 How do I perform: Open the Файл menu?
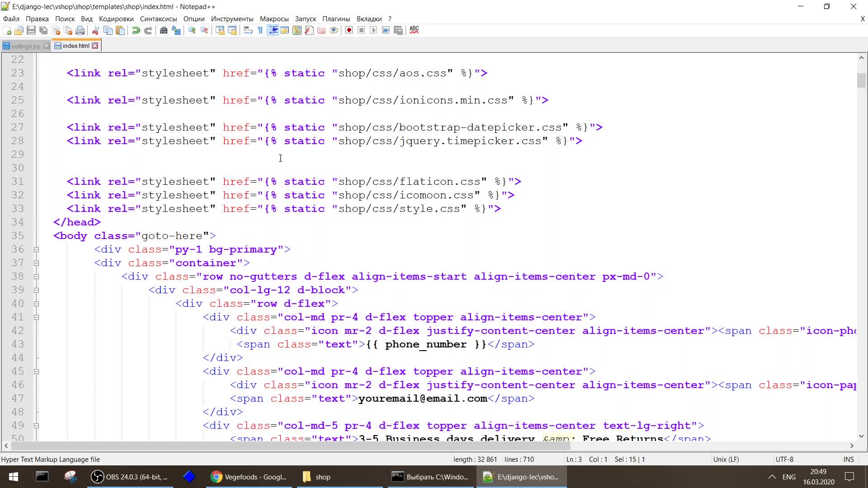11,19
